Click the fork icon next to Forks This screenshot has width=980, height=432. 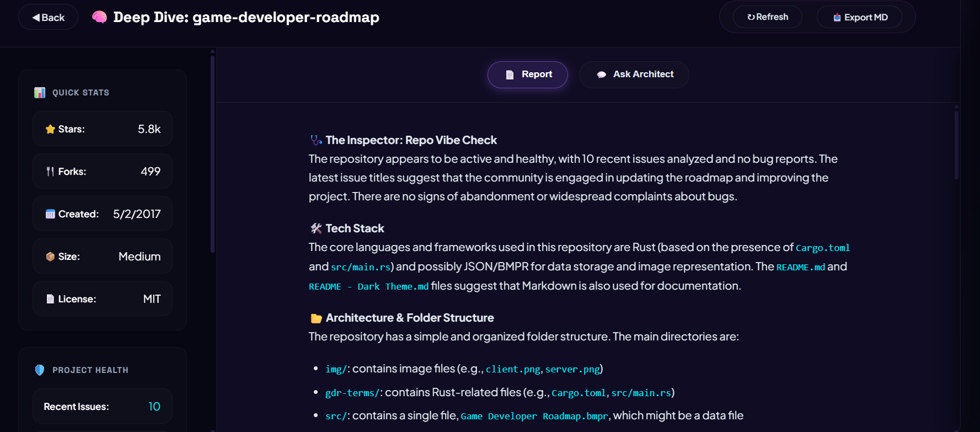(50, 172)
